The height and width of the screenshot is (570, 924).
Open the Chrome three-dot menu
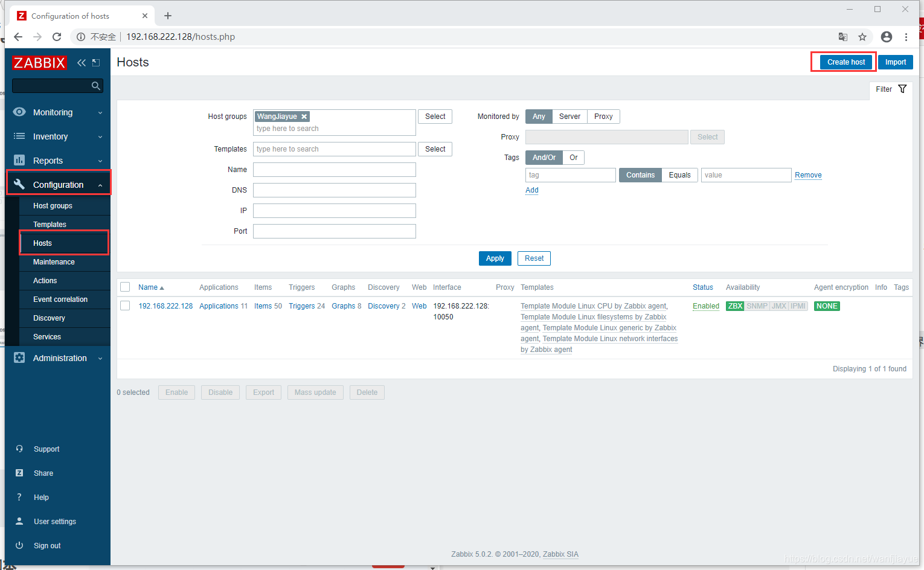click(x=906, y=37)
